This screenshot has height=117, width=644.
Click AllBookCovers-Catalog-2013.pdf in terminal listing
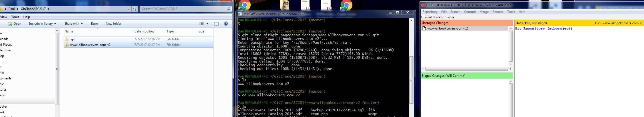pos(270,110)
